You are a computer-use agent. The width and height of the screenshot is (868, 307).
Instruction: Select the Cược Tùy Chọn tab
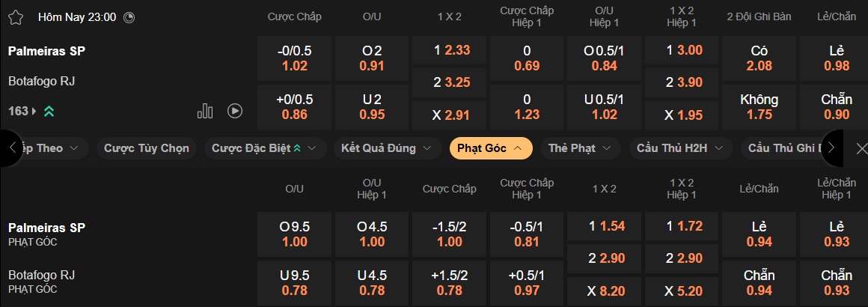click(x=147, y=148)
